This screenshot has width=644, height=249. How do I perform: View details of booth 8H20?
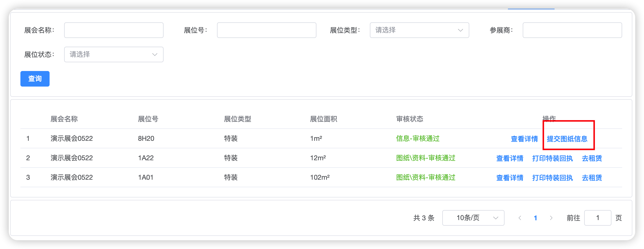pyautogui.click(x=524, y=139)
